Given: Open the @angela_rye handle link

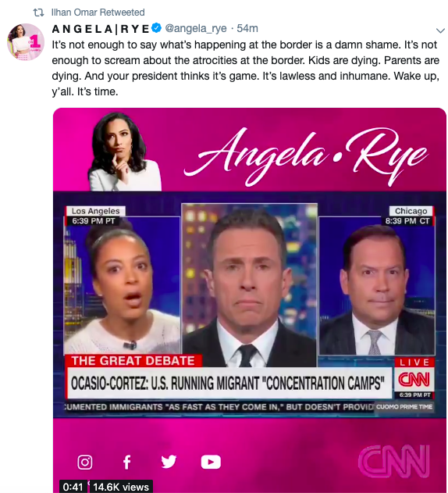Looking at the screenshot, I should pyautogui.click(x=196, y=28).
